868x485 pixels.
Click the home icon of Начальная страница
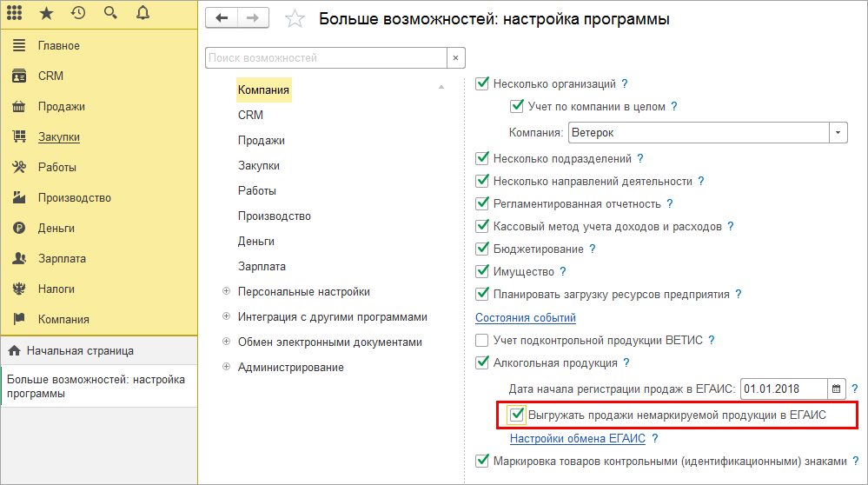tap(15, 350)
